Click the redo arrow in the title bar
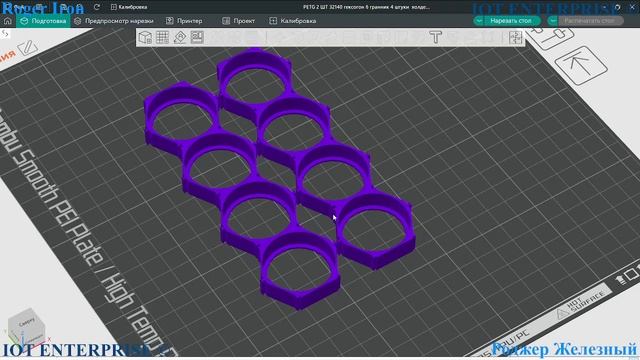 [x=97, y=7]
